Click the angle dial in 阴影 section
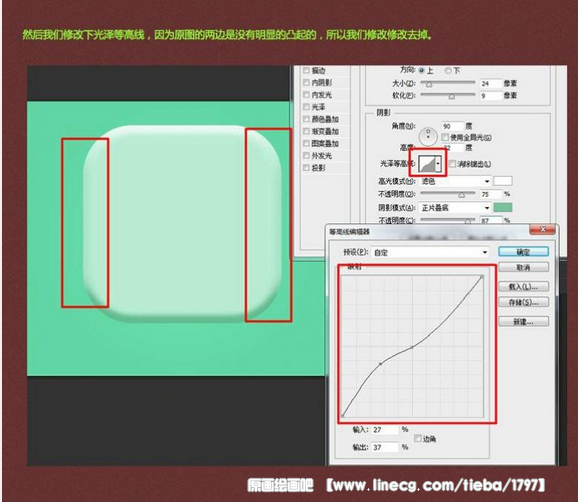The width and height of the screenshot is (578, 502). 428,136
